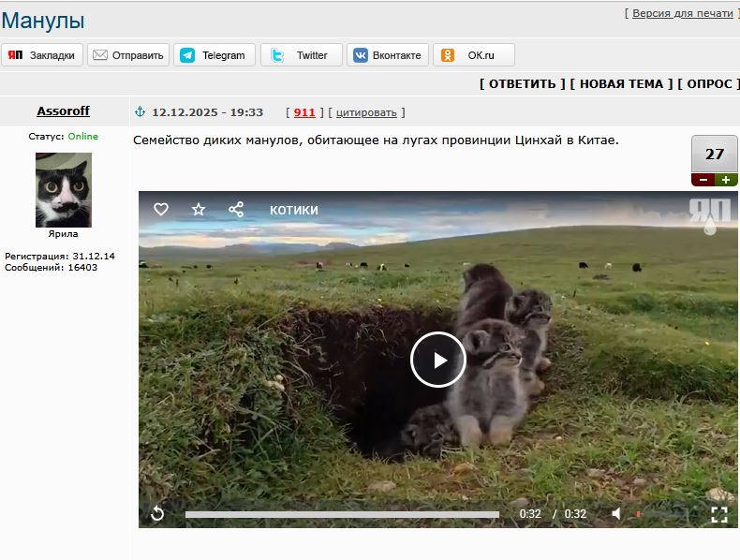Downvote the post with red minus
This screenshot has width=740, height=560.
[703, 180]
